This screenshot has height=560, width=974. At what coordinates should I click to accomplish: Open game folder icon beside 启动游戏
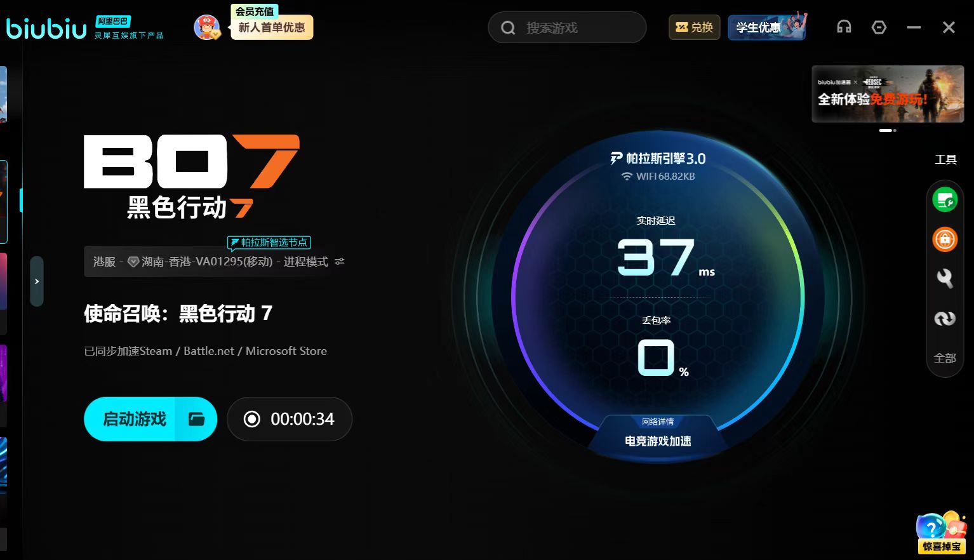pos(197,419)
